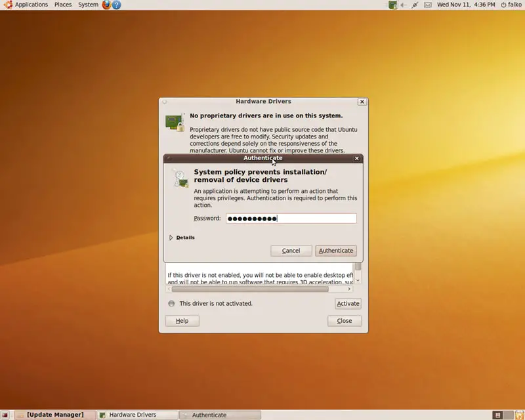Screen dimensions: 525x420
Task: Click the "System policy prevents installation/removal" heading
Action: click(x=261, y=176)
